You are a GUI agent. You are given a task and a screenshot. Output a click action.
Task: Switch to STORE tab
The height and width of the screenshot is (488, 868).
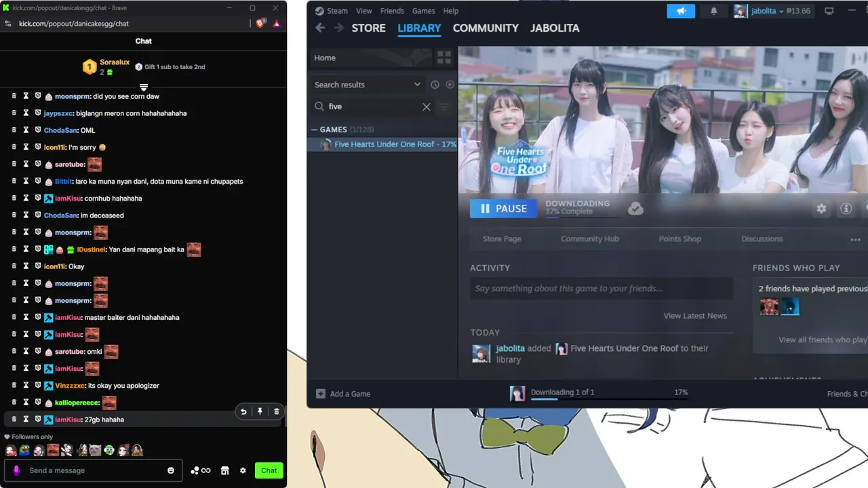pyautogui.click(x=368, y=28)
